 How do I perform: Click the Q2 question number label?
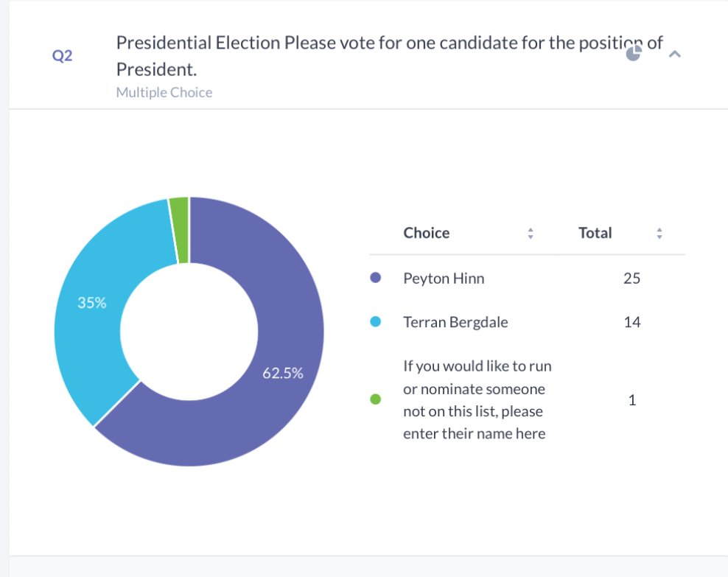click(x=63, y=57)
